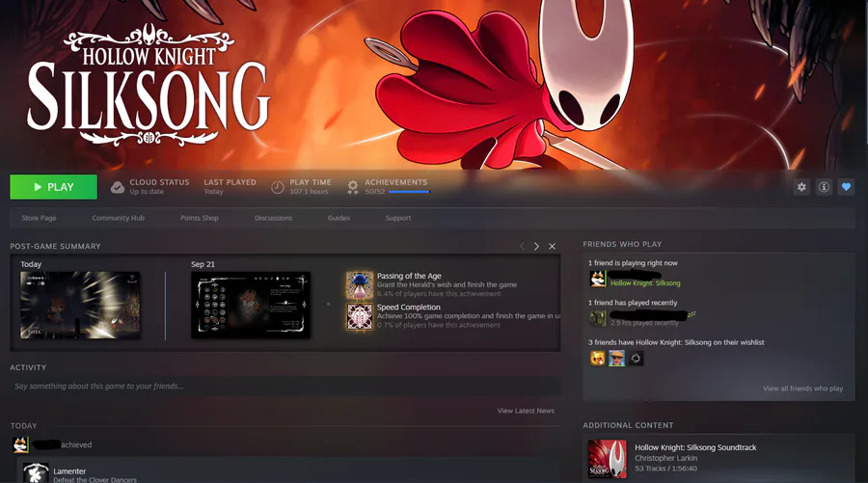Screen dimensions: 868x483
Task: Go to previous post-game summary page
Action: pyautogui.click(x=522, y=246)
